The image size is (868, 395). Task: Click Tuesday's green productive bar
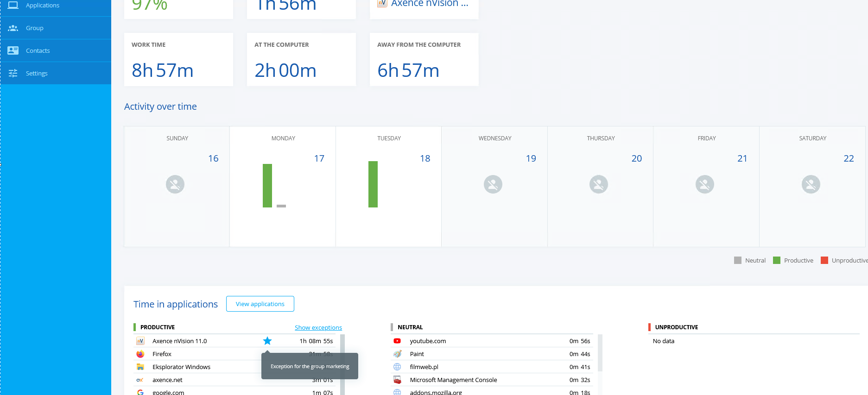(373, 184)
